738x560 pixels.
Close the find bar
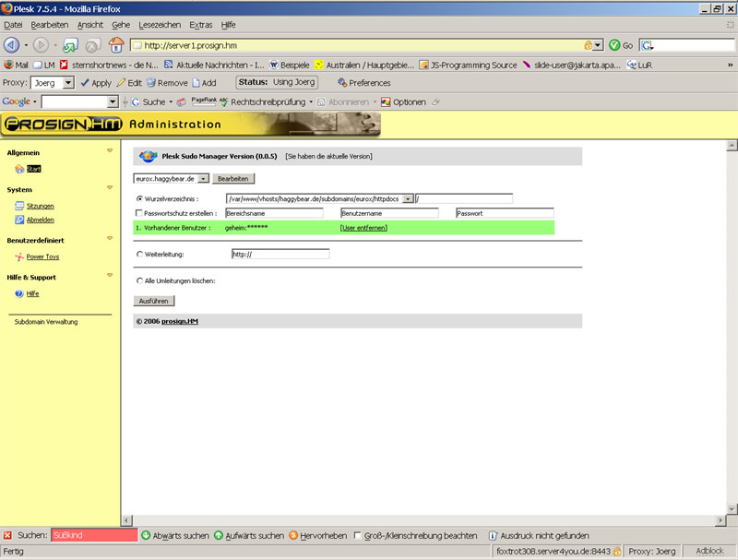coord(7,535)
